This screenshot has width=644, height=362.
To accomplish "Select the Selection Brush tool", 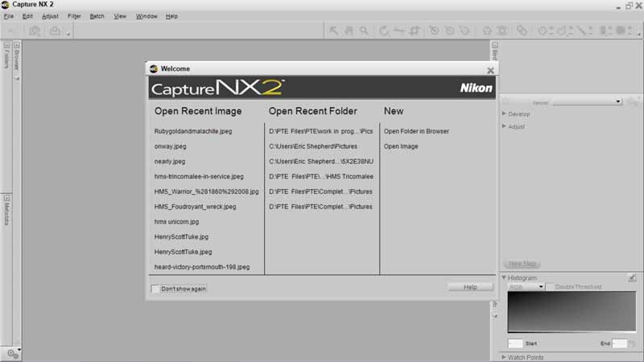I will (x=584, y=31).
